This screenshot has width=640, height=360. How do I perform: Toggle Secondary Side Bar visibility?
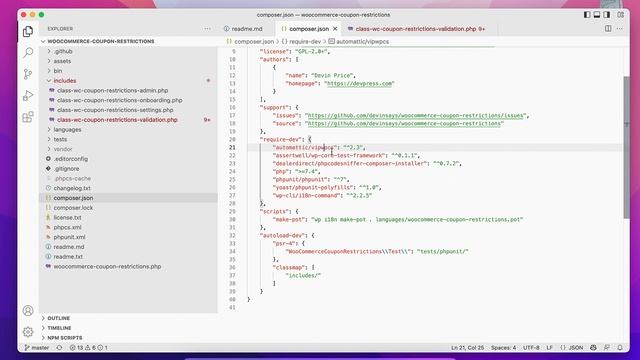click(x=607, y=15)
